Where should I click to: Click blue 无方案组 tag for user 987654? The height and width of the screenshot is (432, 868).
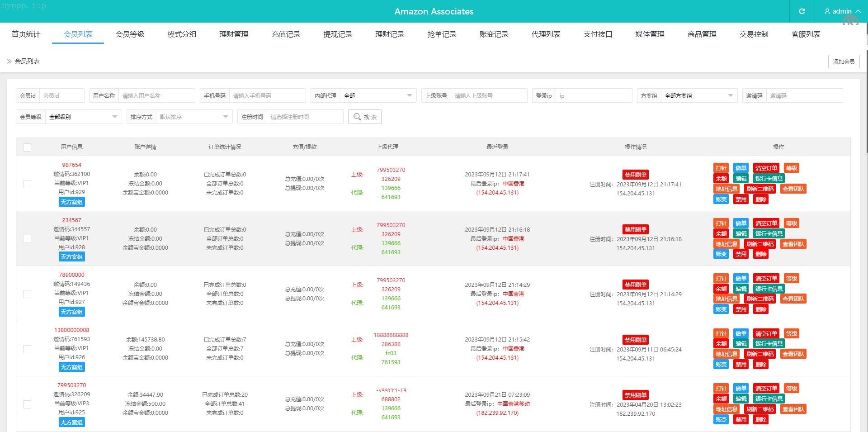click(72, 202)
